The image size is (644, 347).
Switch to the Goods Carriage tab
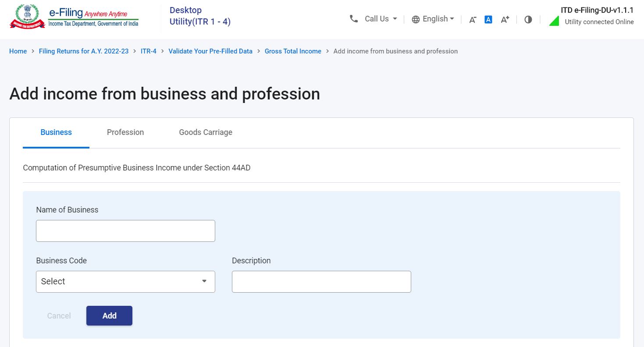point(205,132)
